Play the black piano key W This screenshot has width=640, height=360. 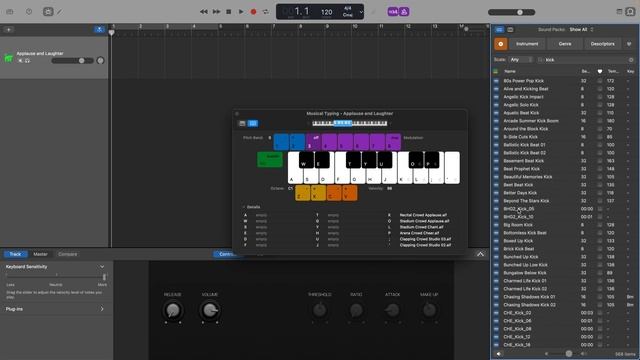[x=306, y=160]
